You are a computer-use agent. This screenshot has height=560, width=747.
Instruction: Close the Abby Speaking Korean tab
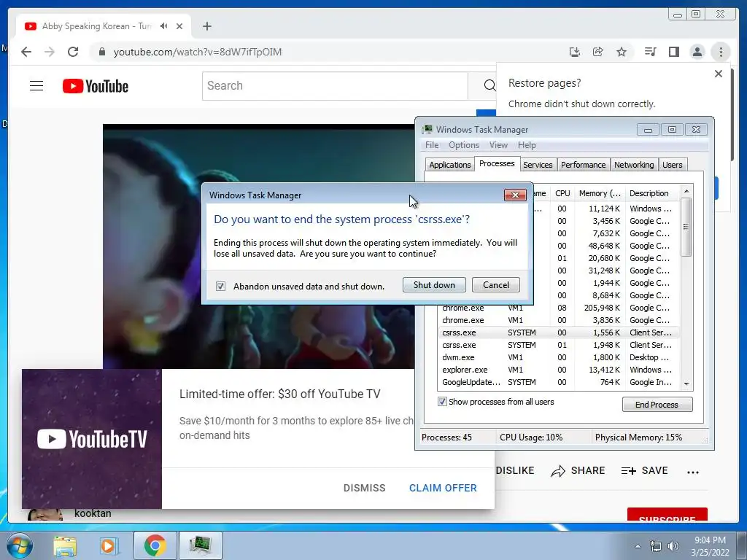(179, 26)
